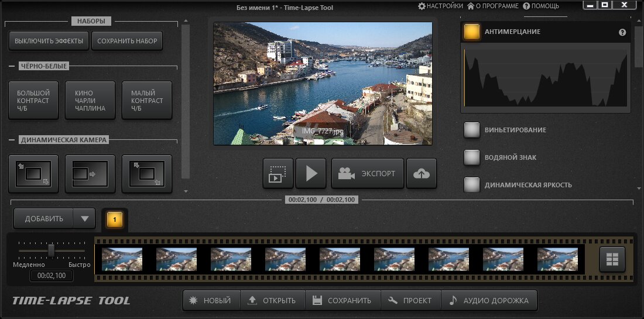This screenshot has height=319, width=644.
Task: Disable the Антимерцание toggle
Action: [x=472, y=32]
